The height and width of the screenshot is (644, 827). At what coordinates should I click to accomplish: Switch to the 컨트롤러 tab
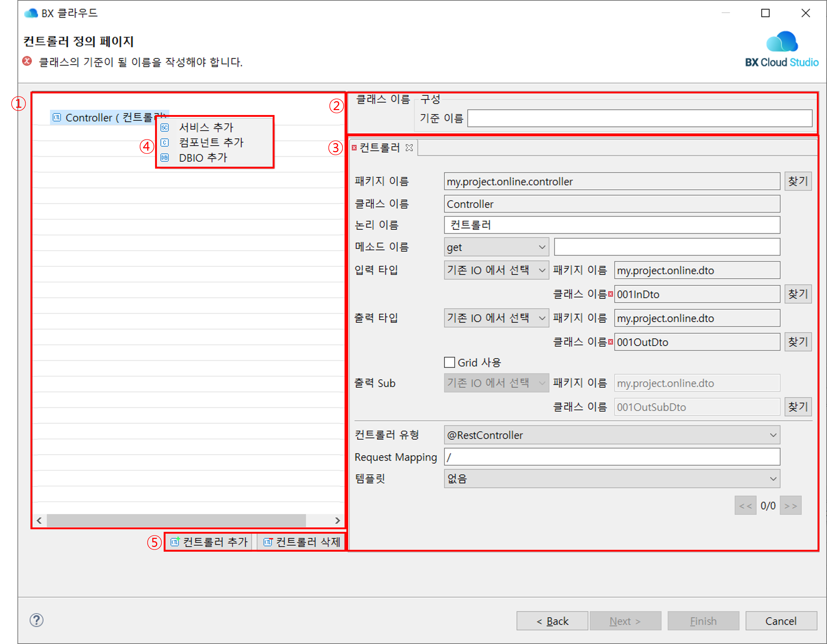click(x=379, y=148)
